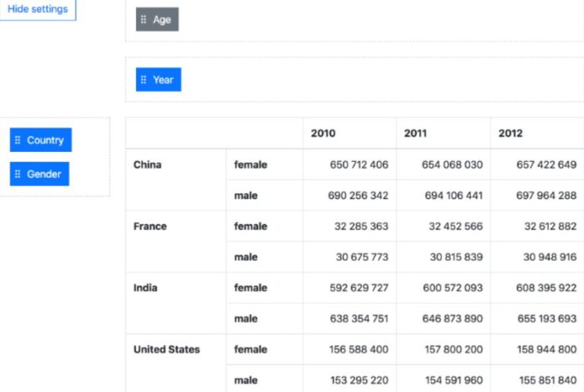Screen dimensions: 584x392
Task: Click cell value 600 572 093
Action: pos(453,287)
